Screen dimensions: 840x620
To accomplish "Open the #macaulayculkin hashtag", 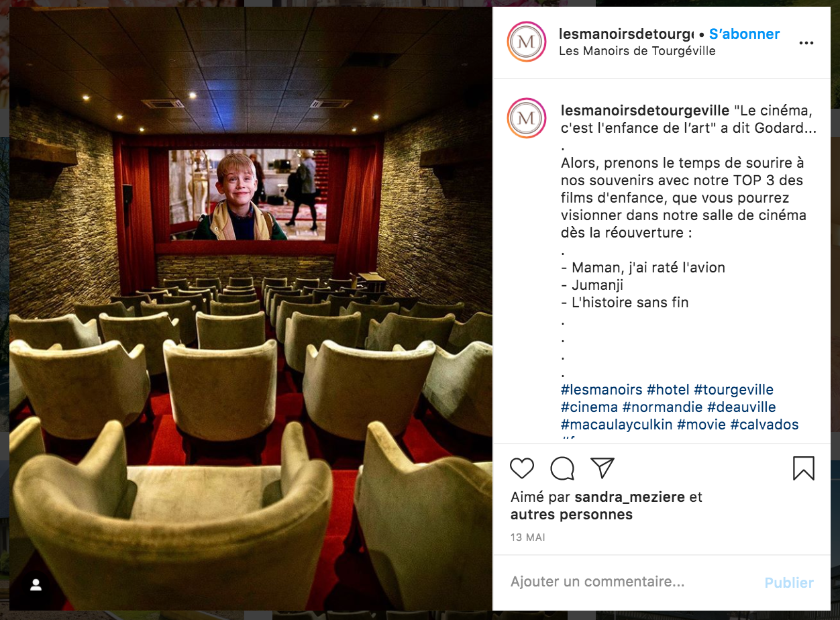I will click(x=617, y=425).
